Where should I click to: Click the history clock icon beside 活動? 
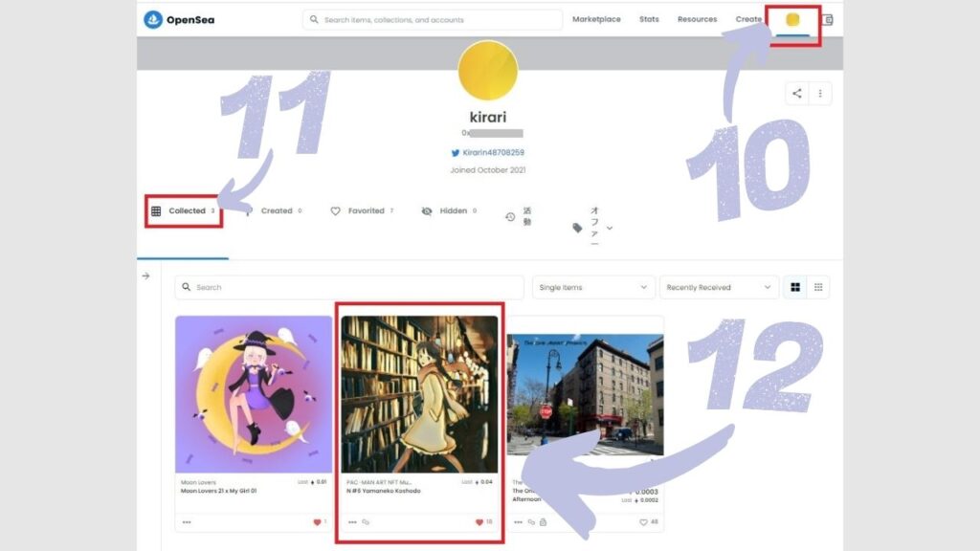coord(510,217)
